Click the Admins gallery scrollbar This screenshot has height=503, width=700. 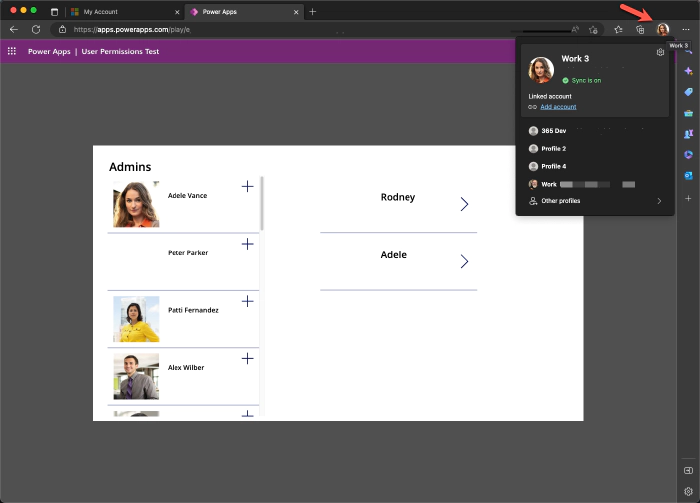pos(262,203)
